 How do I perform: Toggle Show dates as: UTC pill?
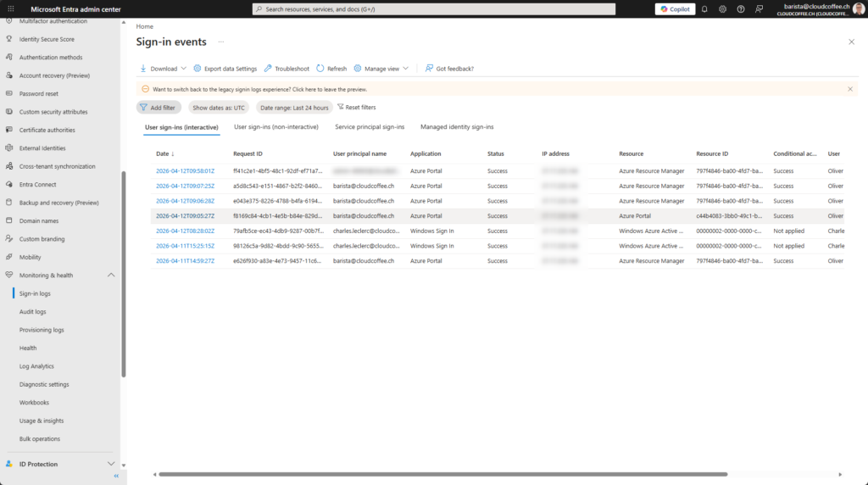[219, 108]
